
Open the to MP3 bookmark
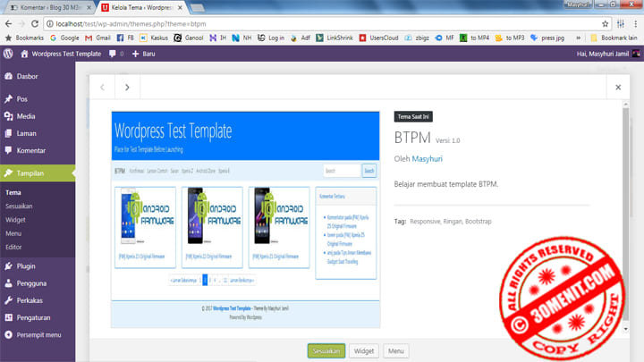point(510,38)
